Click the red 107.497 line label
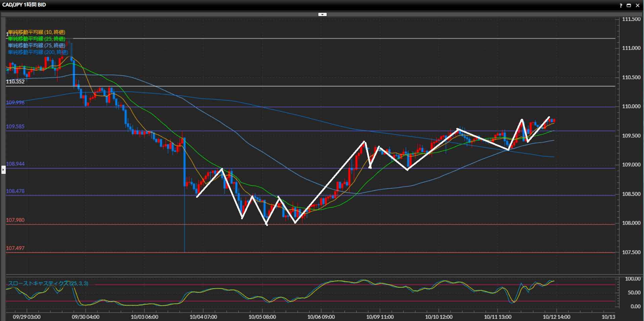The width and height of the screenshot is (644, 321). 15,248
